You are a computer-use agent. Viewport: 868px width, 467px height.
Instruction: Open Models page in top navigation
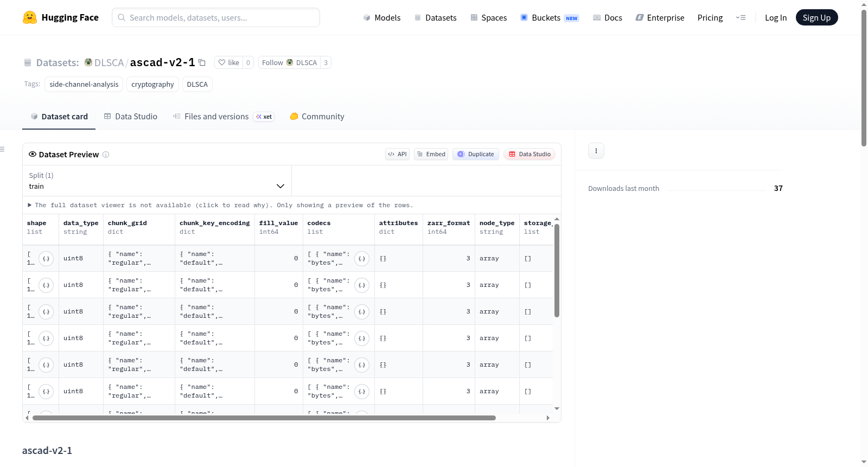tap(382, 17)
